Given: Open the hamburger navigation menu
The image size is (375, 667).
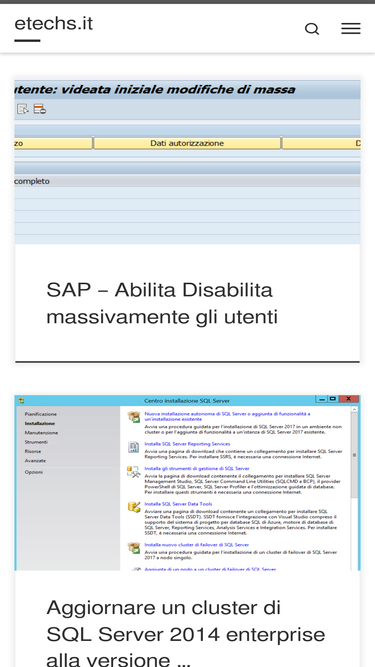Looking at the screenshot, I should pos(351,29).
